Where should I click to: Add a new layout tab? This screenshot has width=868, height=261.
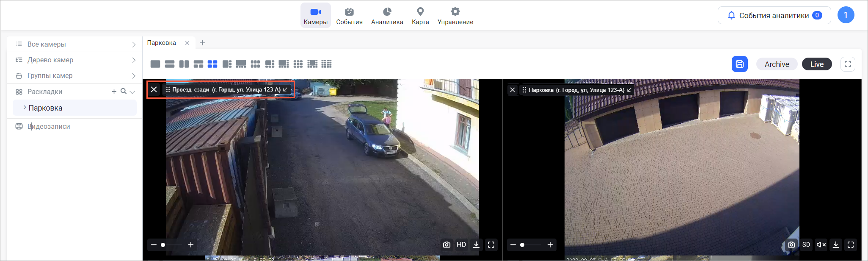pos(203,43)
